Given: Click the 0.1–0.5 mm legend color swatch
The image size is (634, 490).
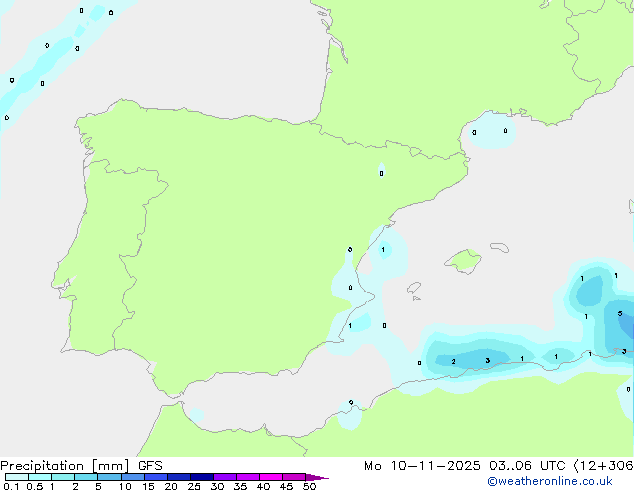Looking at the screenshot, I should [x=17, y=477].
